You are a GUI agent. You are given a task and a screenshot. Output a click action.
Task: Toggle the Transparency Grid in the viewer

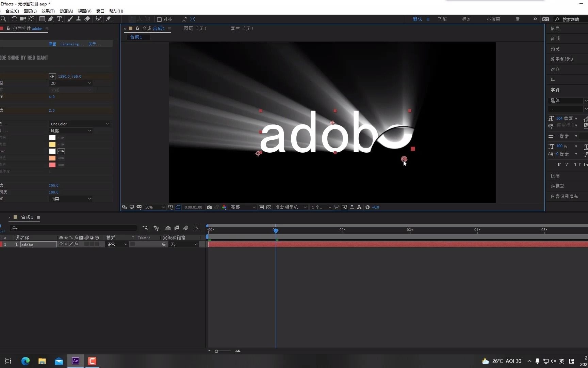[269, 207]
